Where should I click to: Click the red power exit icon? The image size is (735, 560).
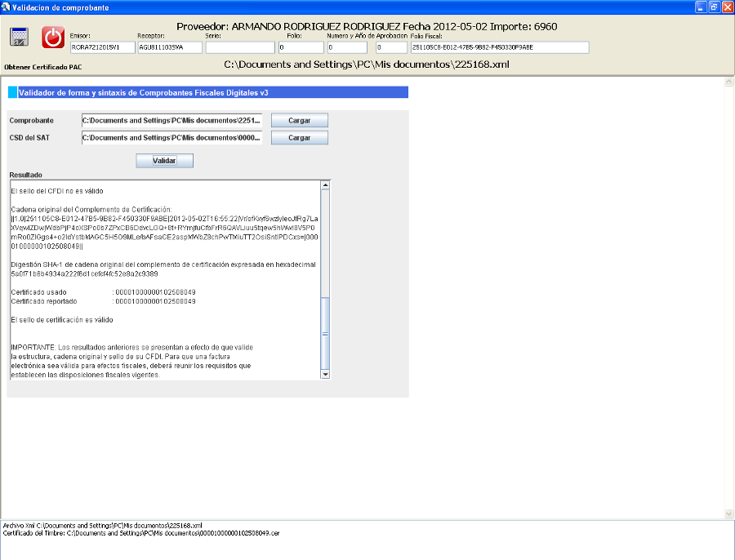pos(52,37)
